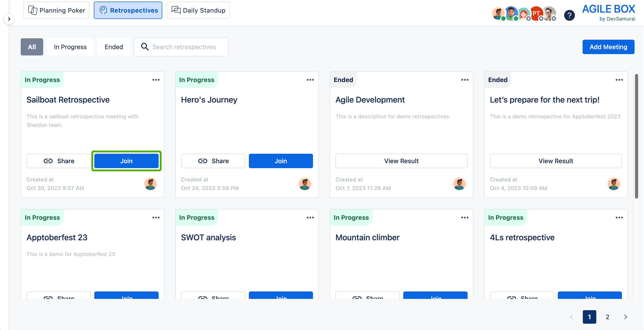Switch to the Planning Poker tab

[56, 10]
